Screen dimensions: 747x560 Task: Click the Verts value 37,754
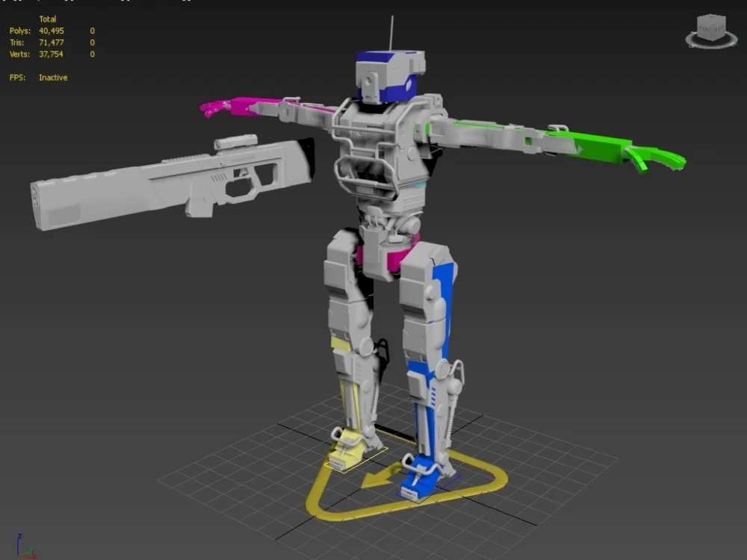51,55
